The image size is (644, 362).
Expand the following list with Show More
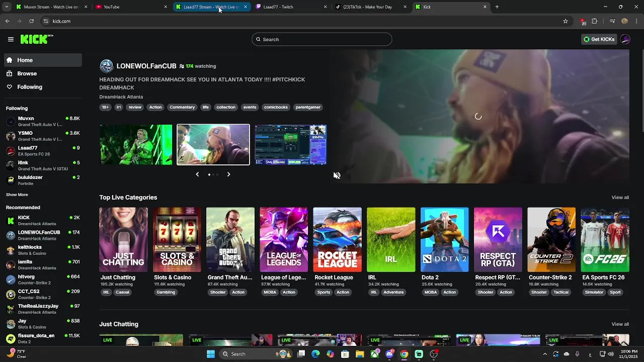coord(17,195)
